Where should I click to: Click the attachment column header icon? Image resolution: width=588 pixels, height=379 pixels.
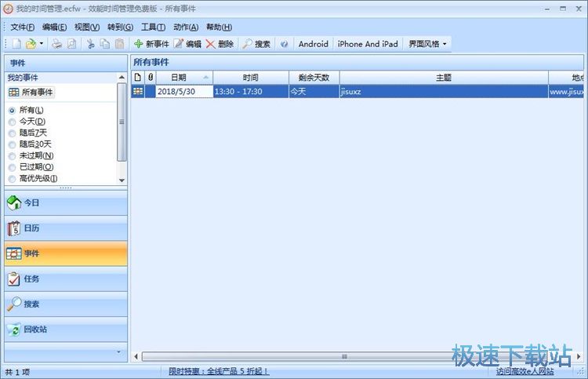pos(151,78)
